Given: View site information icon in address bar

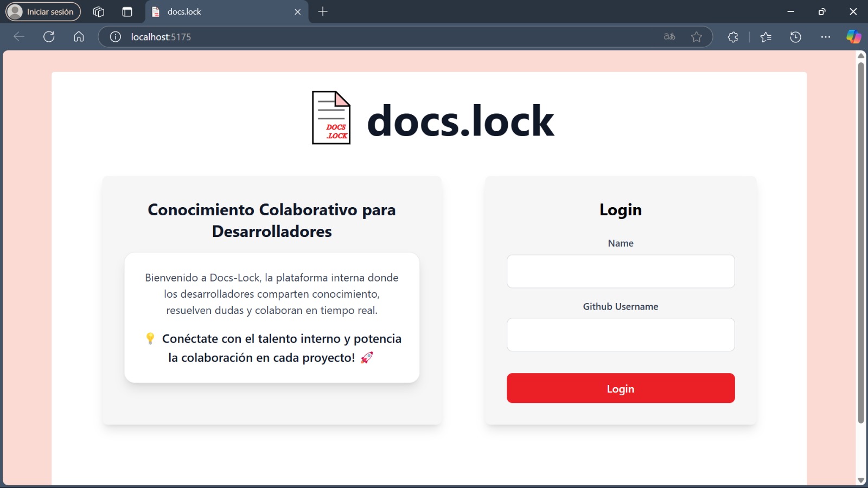Looking at the screenshot, I should pos(116,37).
